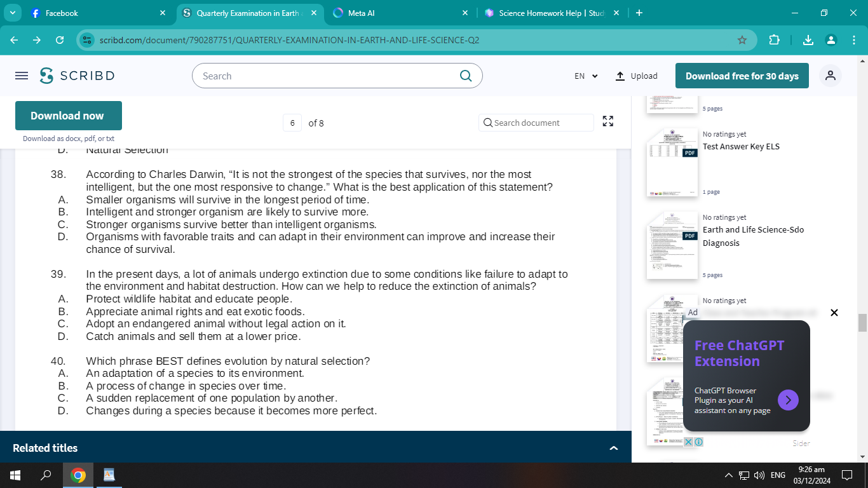The height and width of the screenshot is (488, 868).
Task: Click Download free for 30 days
Action: [742, 76]
